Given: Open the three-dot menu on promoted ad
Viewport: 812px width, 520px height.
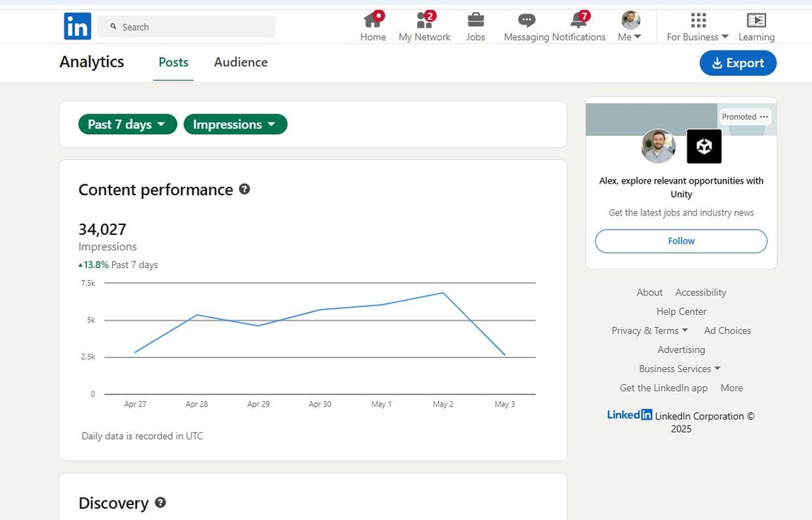Looking at the screenshot, I should point(764,117).
